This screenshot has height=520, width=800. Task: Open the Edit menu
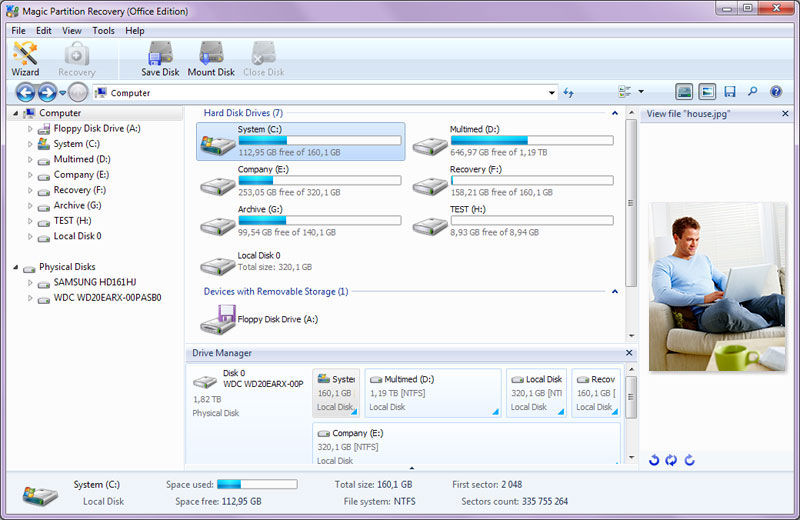44,31
